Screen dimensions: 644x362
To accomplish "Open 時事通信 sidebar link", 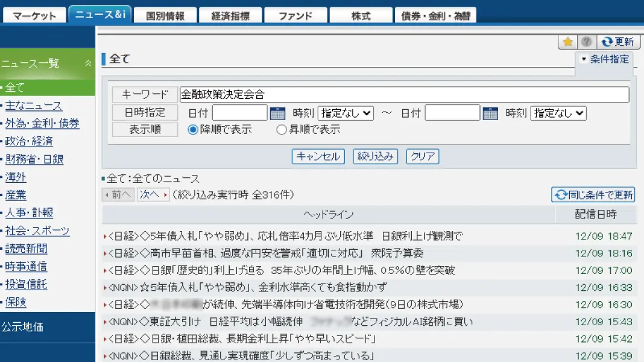I will tap(27, 266).
